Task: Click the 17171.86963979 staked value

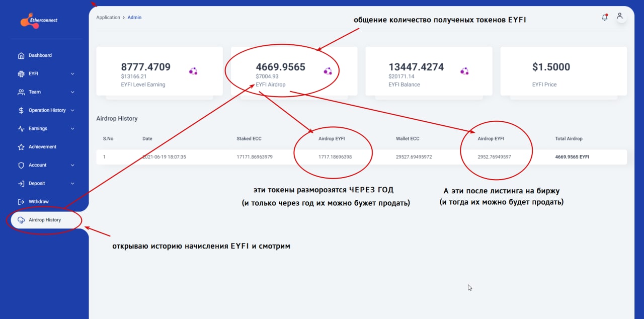Action: 255,157
